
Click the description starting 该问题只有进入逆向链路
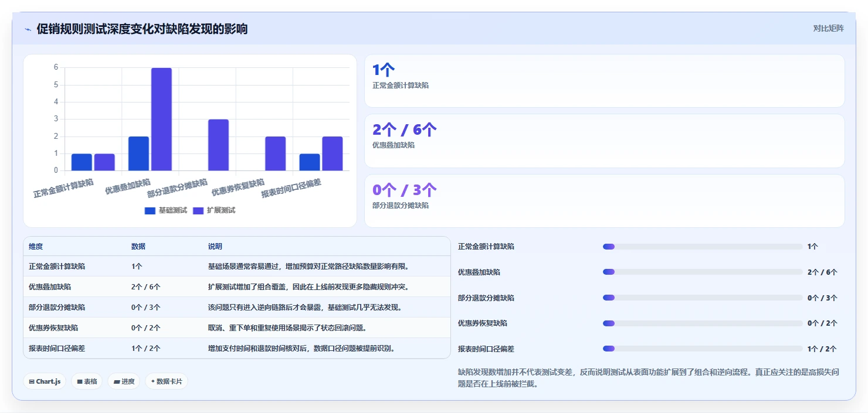click(305, 308)
